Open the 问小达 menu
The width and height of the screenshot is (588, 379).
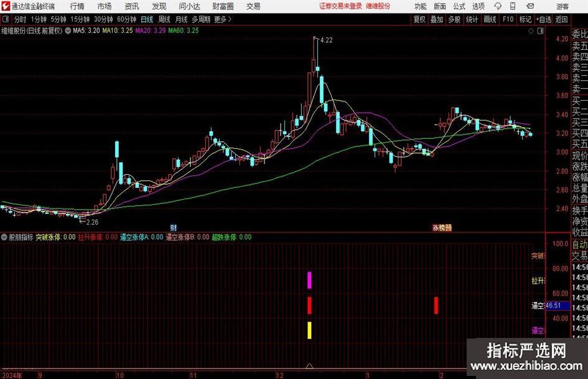tap(189, 6)
